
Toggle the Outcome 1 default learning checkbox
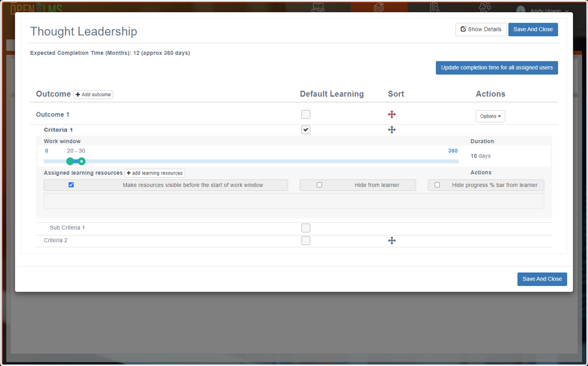click(306, 114)
